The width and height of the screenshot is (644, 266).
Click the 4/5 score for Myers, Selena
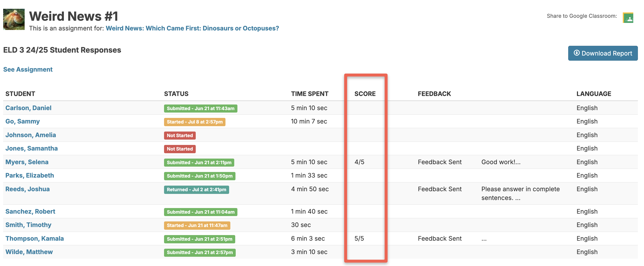point(359,162)
